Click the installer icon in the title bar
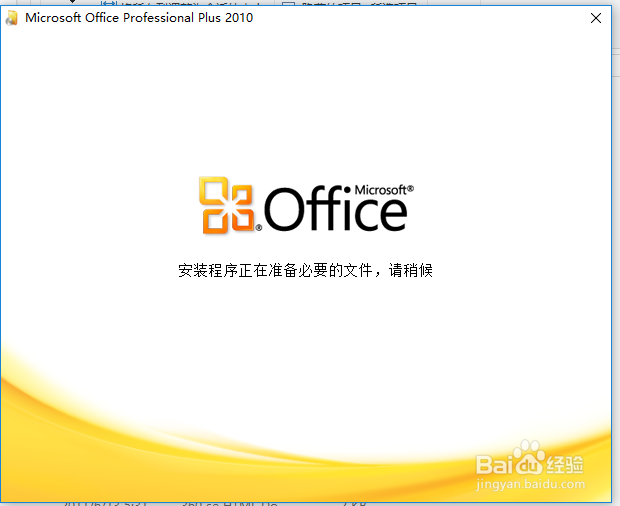 coord(12,18)
